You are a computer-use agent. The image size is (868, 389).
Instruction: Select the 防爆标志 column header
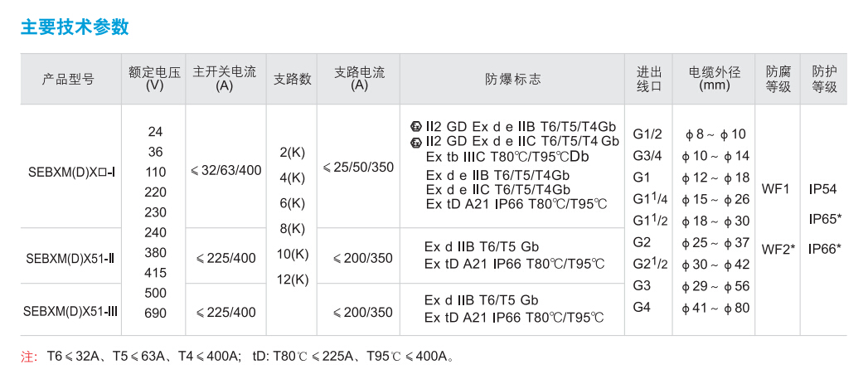click(x=512, y=80)
